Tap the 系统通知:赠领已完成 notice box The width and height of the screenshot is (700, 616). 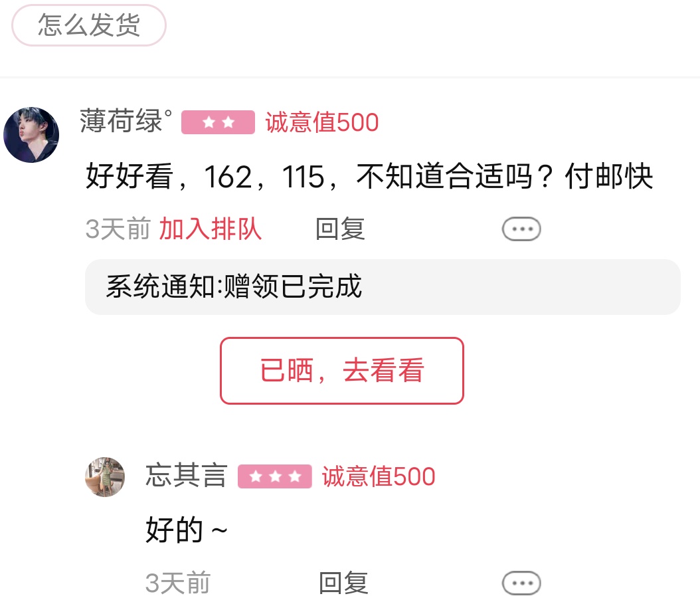tap(383, 287)
